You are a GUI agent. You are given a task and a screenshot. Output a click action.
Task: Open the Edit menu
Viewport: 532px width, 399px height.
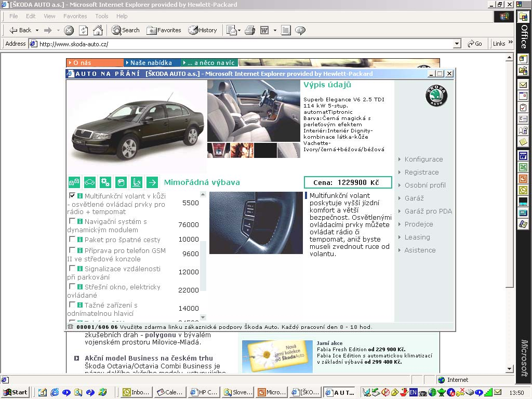(x=31, y=16)
